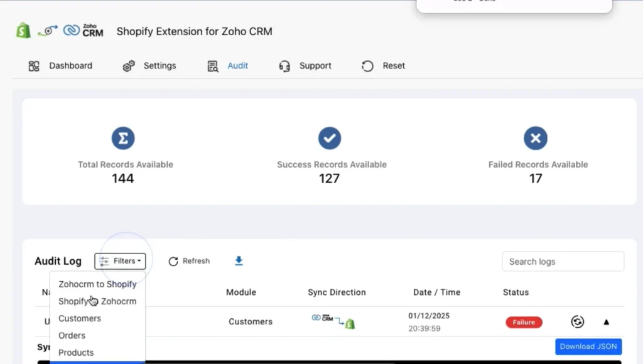Image resolution: width=643 pixels, height=364 pixels.
Task: Open the Filters dropdown
Action: [120, 261]
